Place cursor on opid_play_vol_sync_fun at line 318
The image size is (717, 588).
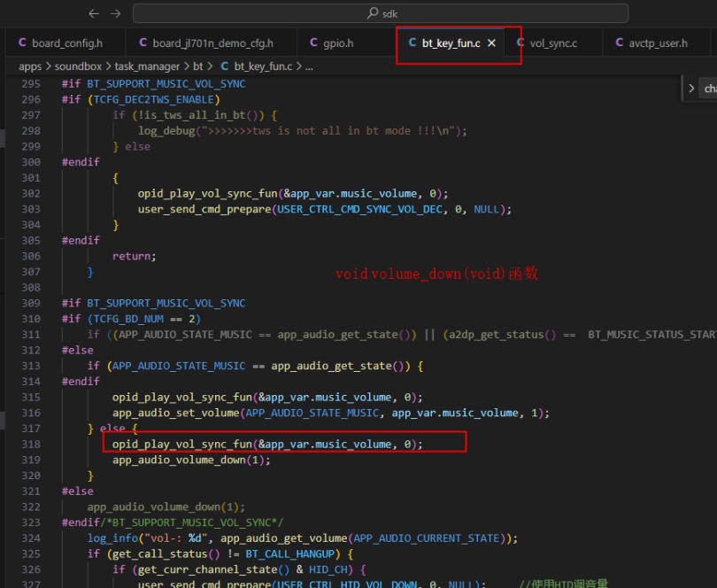coord(182,444)
